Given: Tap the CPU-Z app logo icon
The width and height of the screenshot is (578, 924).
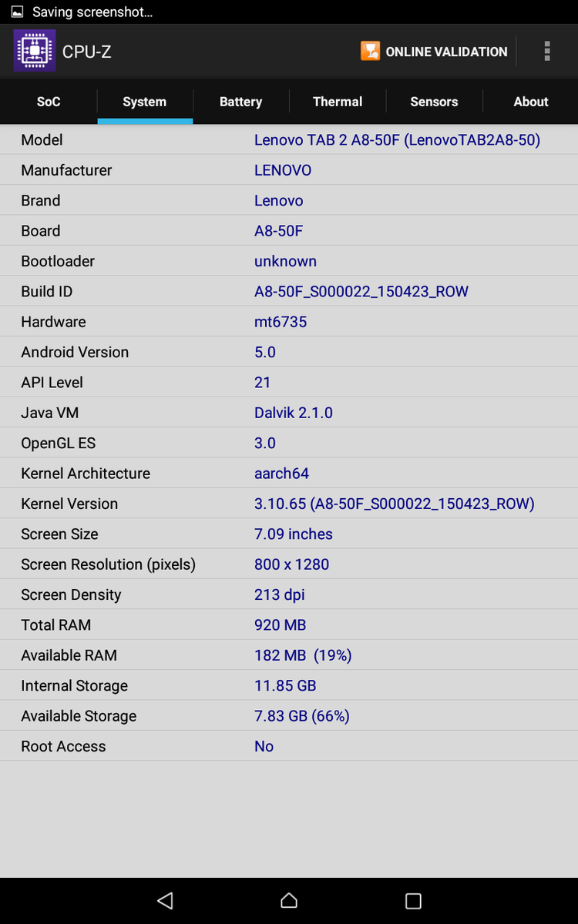Looking at the screenshot, I should pyautogui.click(x=35, y=51).
